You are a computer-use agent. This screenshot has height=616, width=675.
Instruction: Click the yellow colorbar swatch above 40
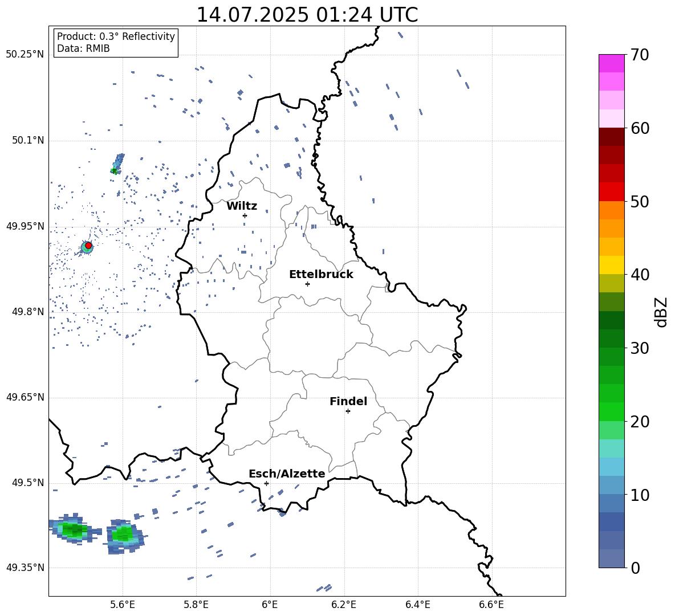(611, 265)
